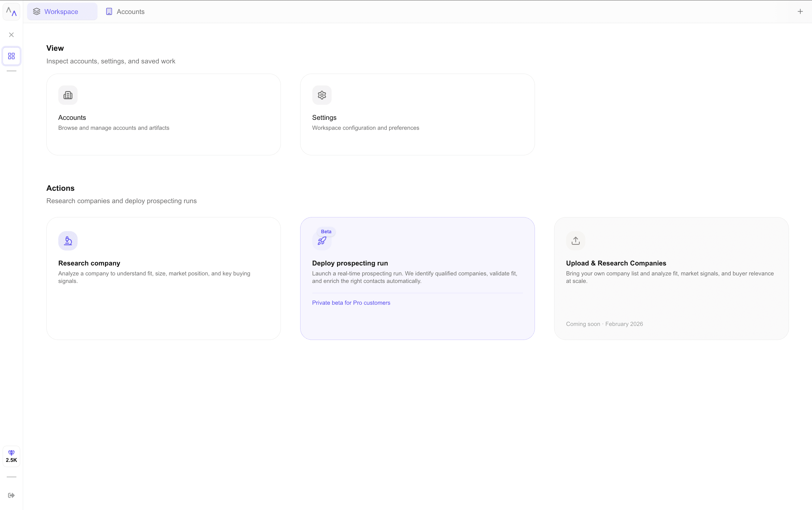Click the app logo at top of sidebar

coord(11,11)
